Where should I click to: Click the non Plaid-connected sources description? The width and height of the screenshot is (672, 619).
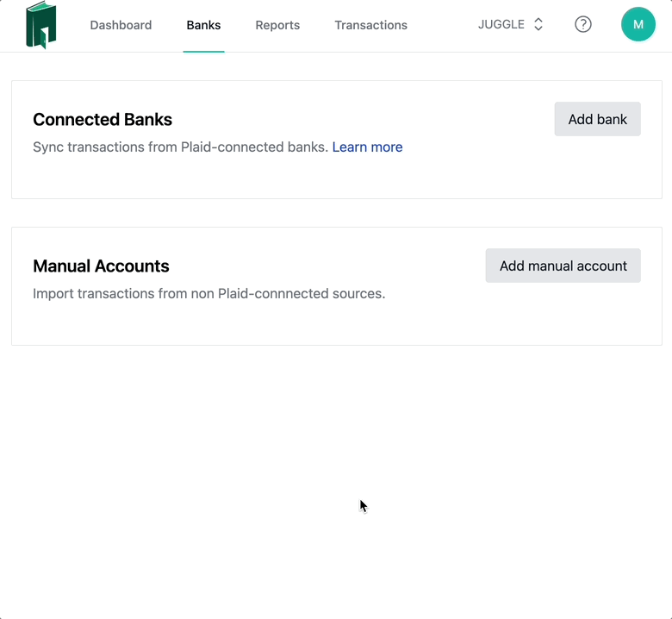pyautogui.click(x=208, y=293)
